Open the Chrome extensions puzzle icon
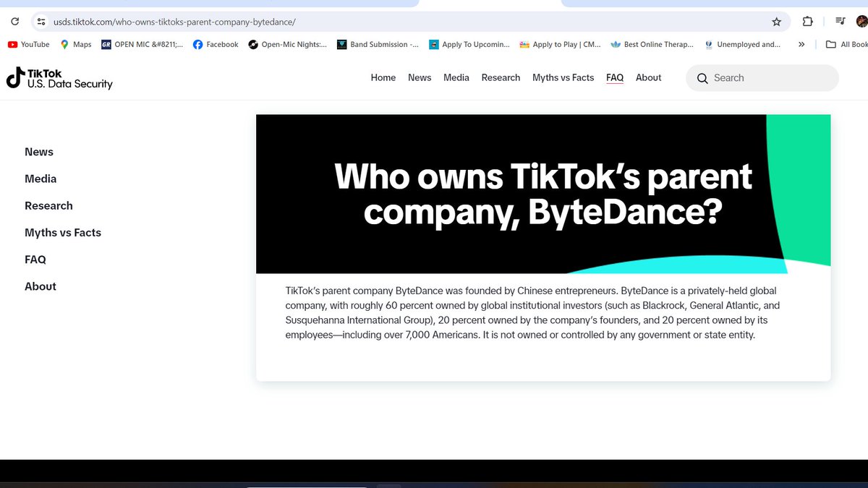 [x=808, y=22]
